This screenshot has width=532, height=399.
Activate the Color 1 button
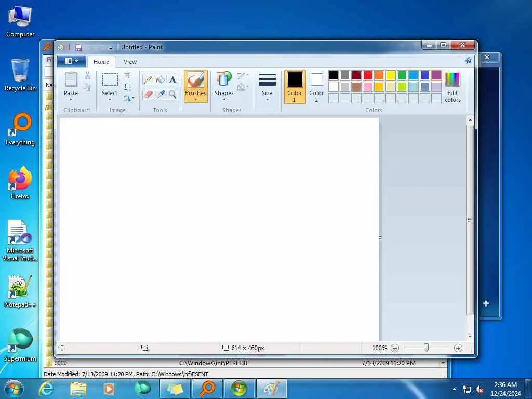tap(295, 87)
